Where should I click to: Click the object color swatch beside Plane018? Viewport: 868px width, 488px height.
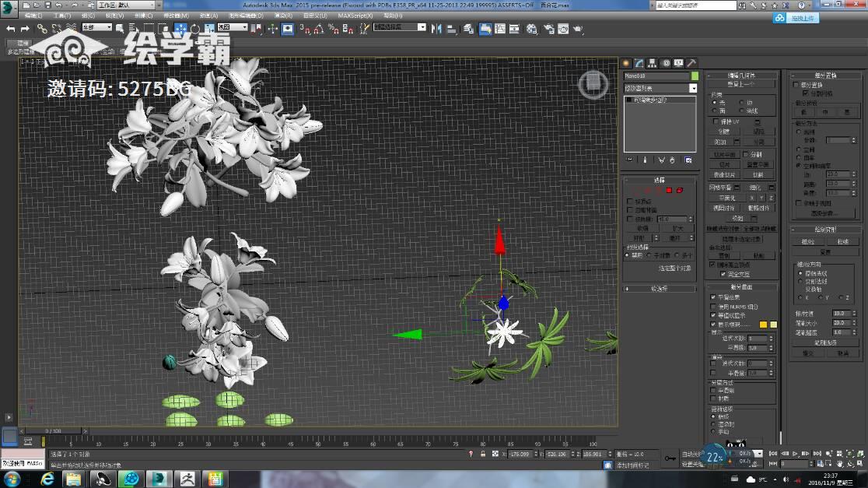[695, 76]
